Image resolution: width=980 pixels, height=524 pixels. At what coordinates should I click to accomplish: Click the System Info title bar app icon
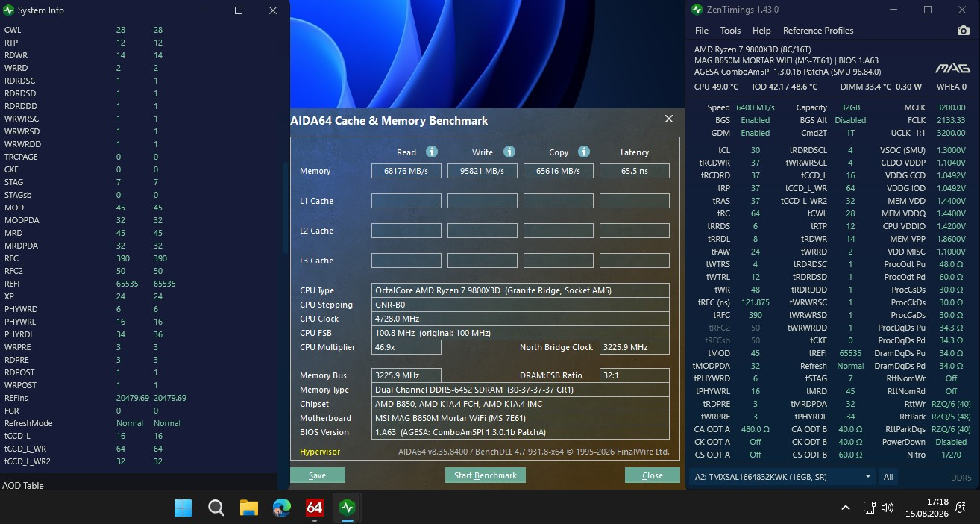click(10, 10)
